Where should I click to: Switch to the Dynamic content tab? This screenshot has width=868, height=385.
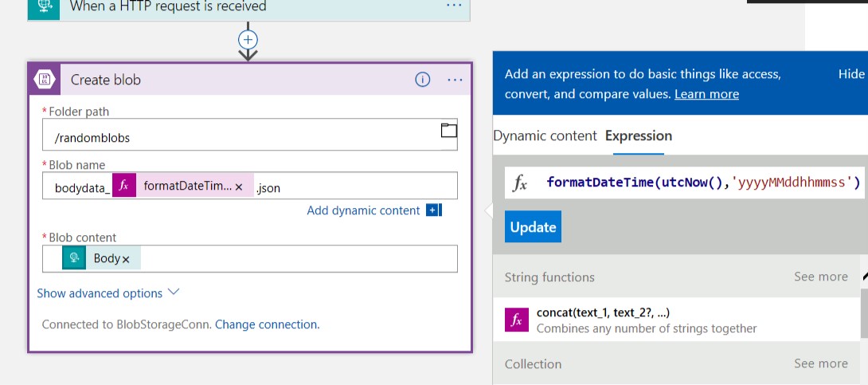(545, 136)
